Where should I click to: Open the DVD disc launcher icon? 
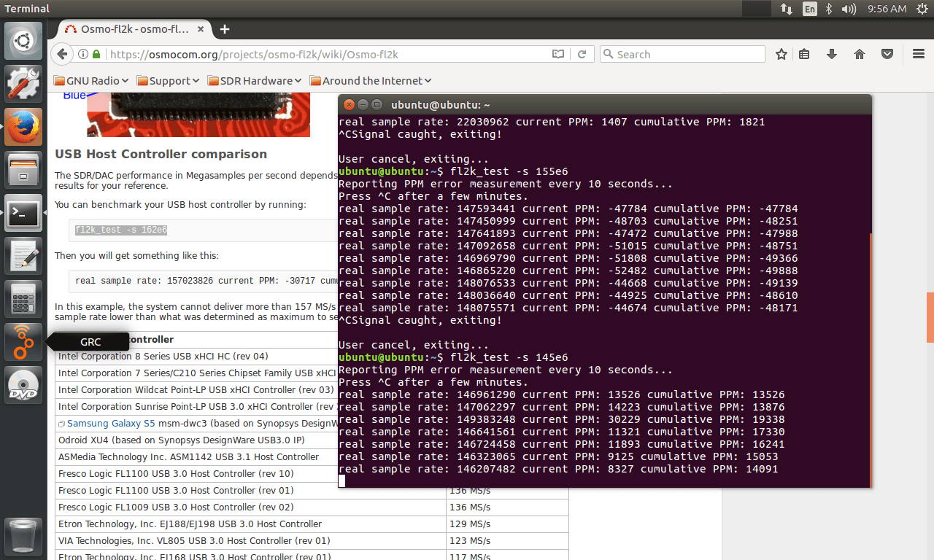click(x=23, y=385)
